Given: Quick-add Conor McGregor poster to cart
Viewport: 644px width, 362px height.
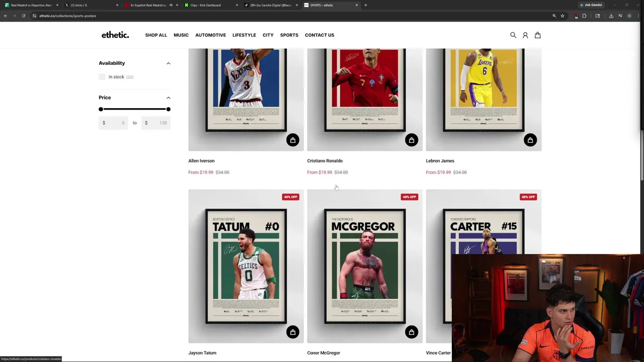Looking at the screenshot, I should coord(412,332).
